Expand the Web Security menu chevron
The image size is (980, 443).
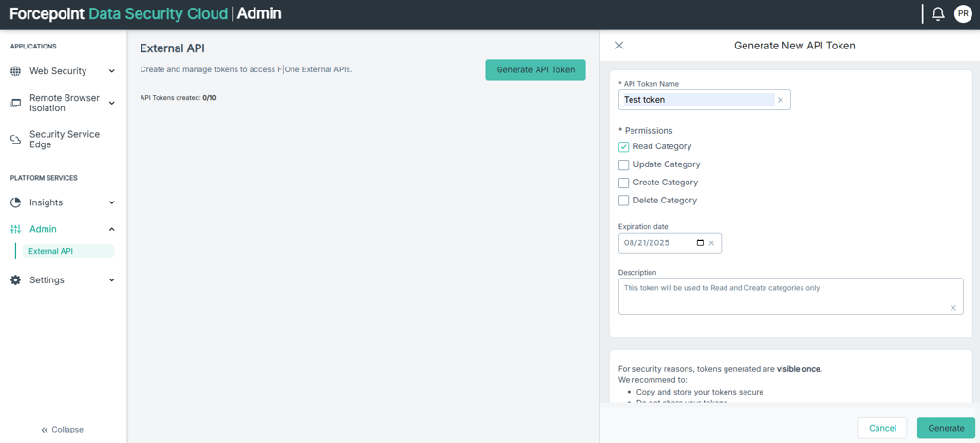click(111, 71)
